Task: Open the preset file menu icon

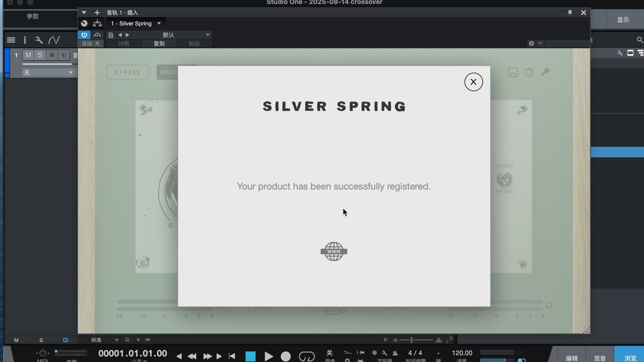Action: tap(111, 35)
